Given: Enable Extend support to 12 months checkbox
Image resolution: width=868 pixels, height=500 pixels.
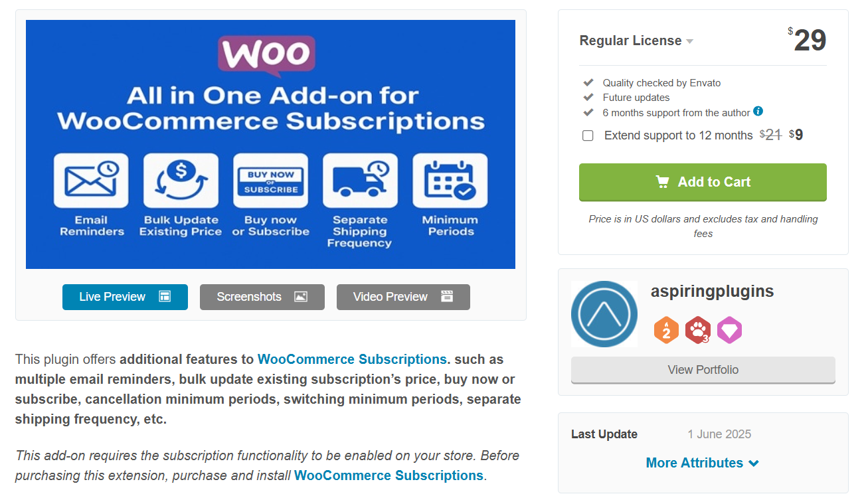Looking at the screenshot, I should [588, 135].
